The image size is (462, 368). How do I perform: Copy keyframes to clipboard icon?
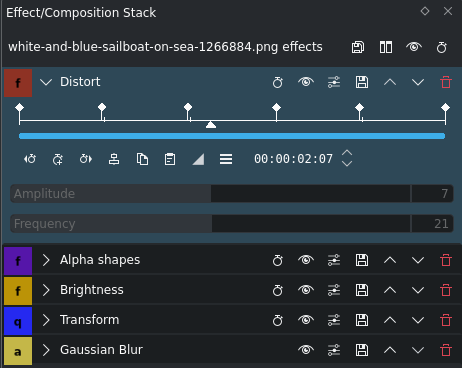(142, 159)
